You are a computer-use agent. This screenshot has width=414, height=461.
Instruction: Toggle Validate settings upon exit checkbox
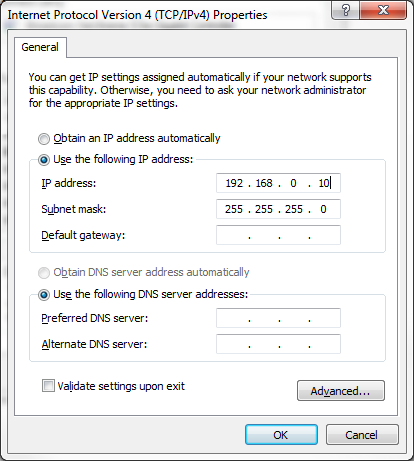point(48,386)
